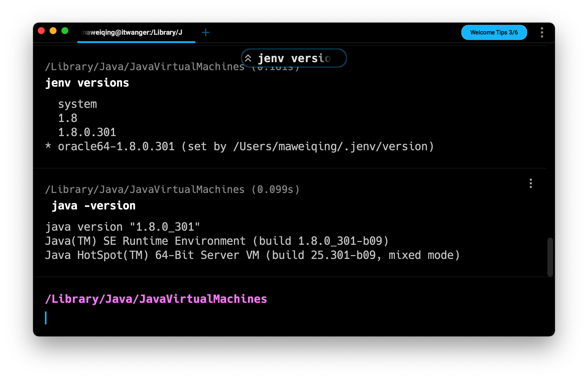
Task: Click the pink /Library/Java/JavaVirtualMachines prompt path
Action: click(x=156, y=299)
